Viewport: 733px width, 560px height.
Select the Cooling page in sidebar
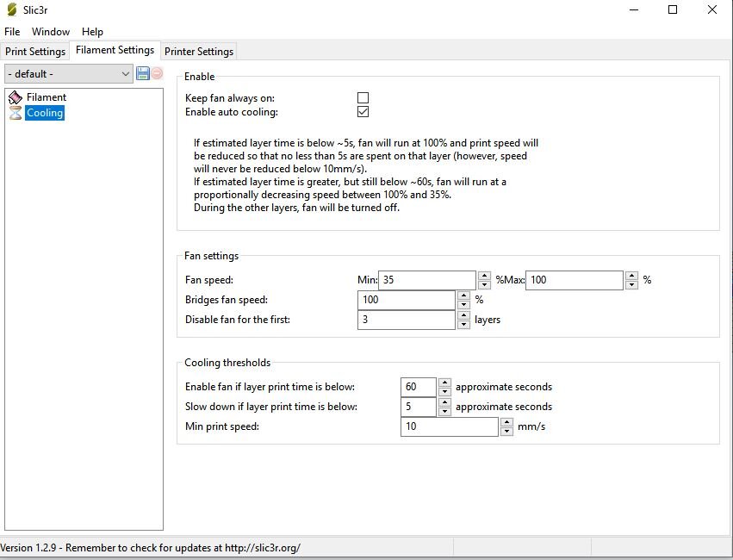click(45, 113)
